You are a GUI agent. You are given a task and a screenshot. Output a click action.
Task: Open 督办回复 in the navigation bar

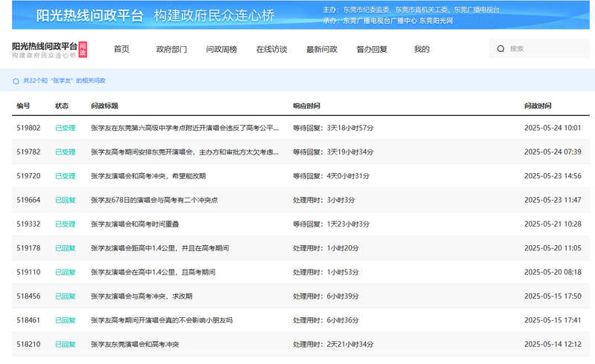(372, 49)
